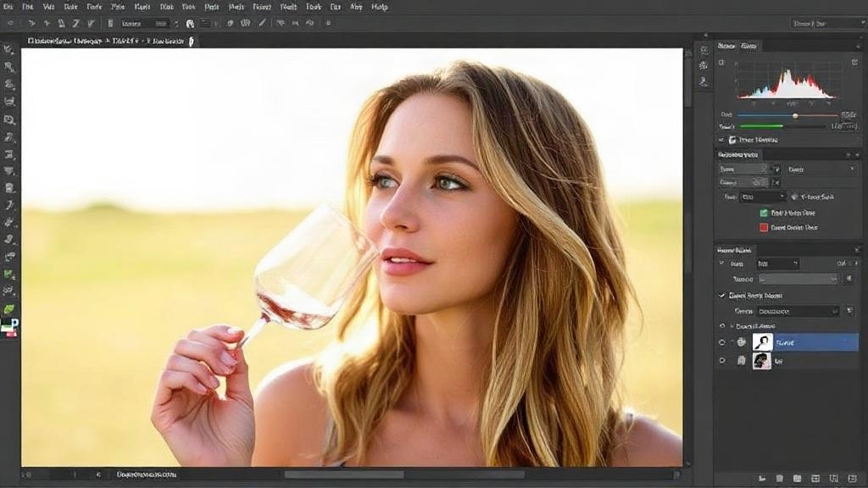Click the top icon in the collapsed panel strip
Screen dimensions: 868x488
pos(704,50)
